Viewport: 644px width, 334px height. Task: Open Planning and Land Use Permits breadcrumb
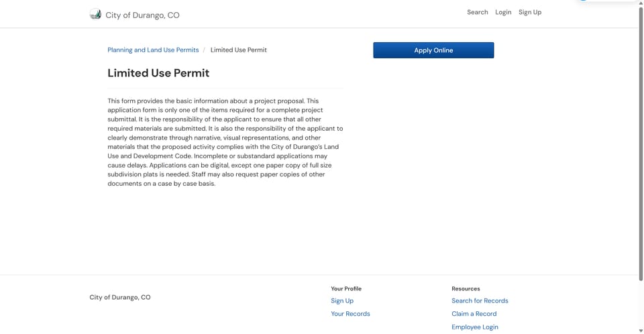pyautogui.click(x=153, y=50)
